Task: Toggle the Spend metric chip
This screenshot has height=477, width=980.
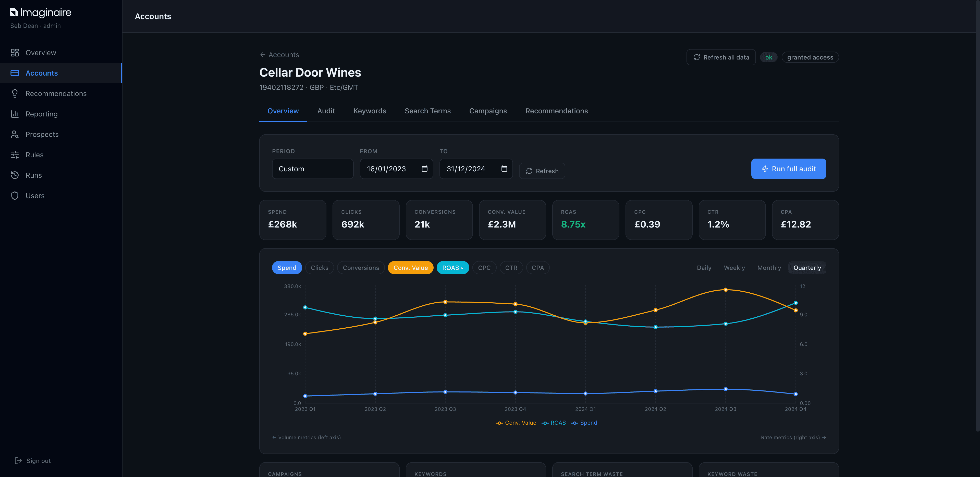Action: 287,268
